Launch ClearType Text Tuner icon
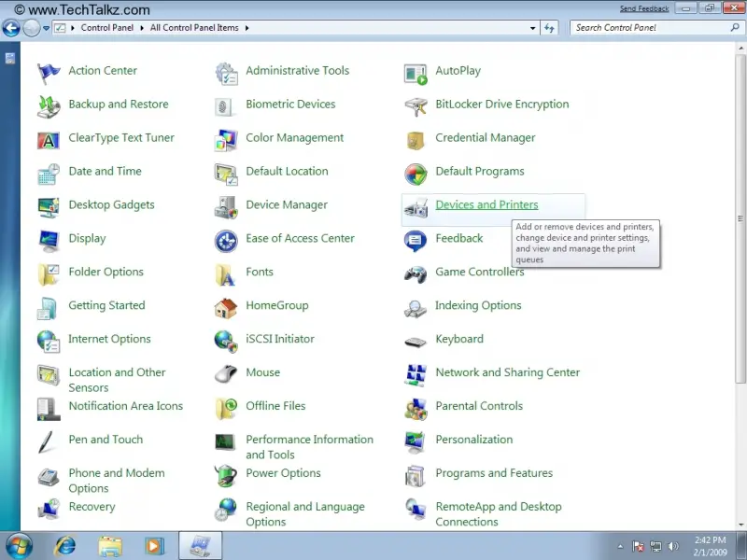 click(49, 141)
